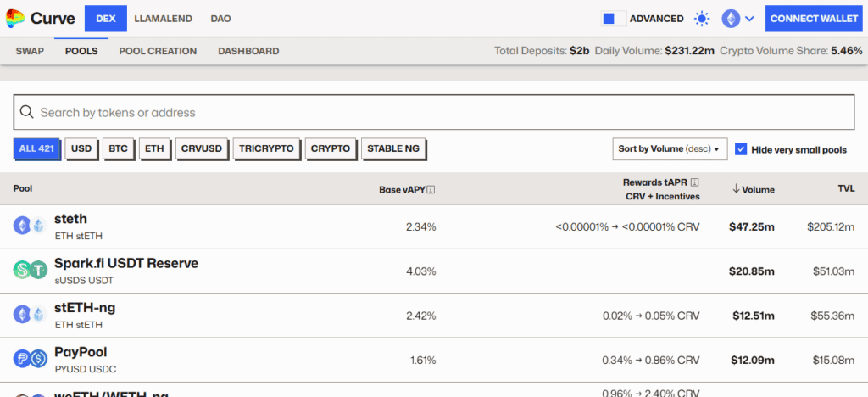Select the TRICRYPTO filter button
This screenshot has width=868, height=397.
pos(266,148)
